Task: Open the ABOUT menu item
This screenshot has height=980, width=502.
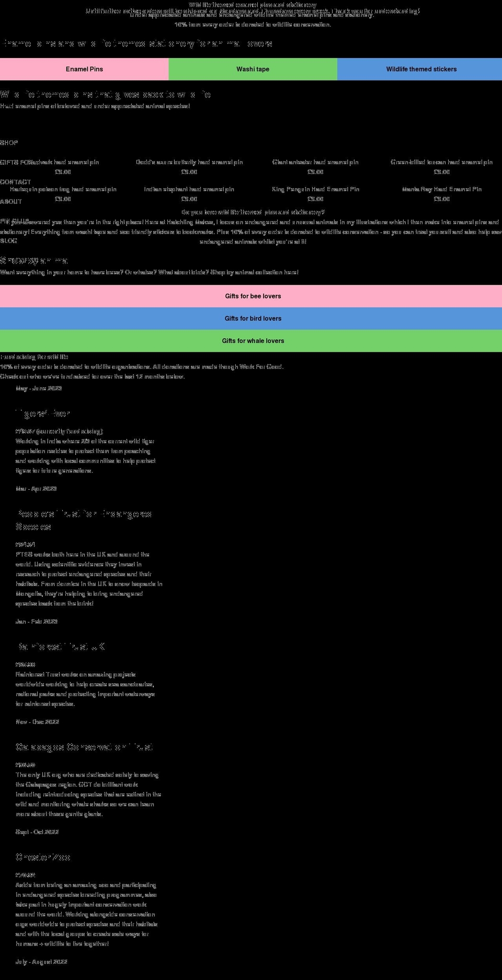Action: (11, 201)
